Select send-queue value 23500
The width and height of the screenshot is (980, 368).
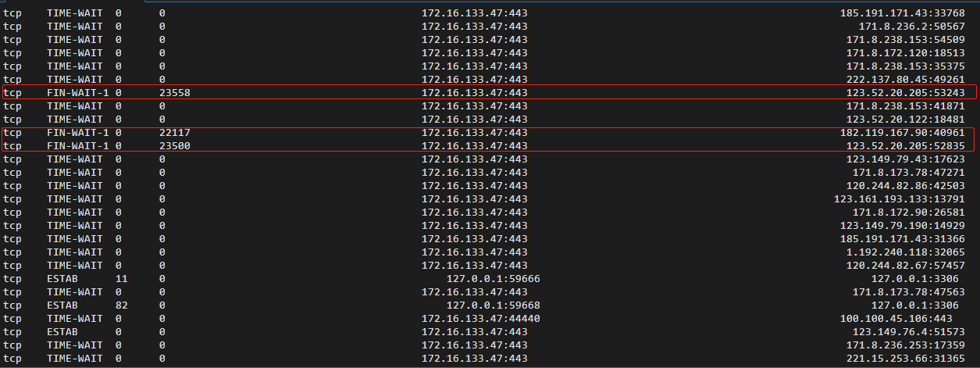(175, 145)
